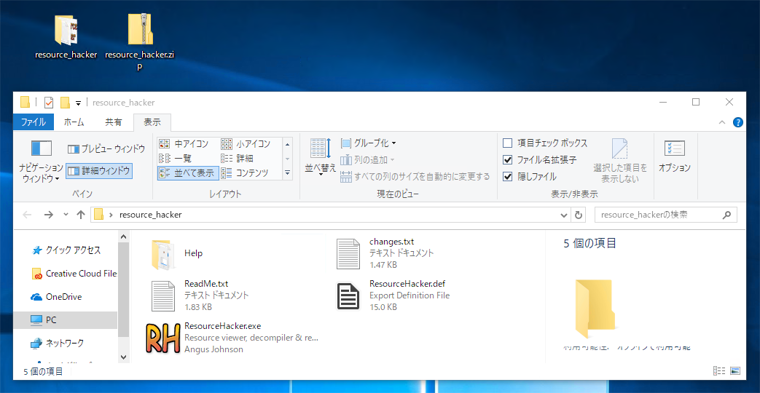This screenshot has height=393, width=760.
Task: Go back with the back arrow
Action: 28,215
